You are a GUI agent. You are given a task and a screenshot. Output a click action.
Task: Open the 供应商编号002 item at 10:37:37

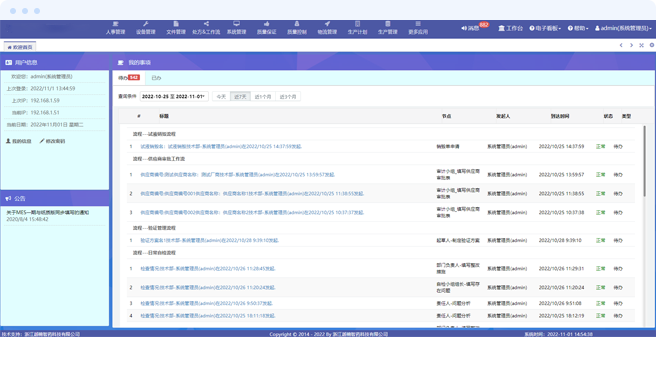[x=252, y=212]
